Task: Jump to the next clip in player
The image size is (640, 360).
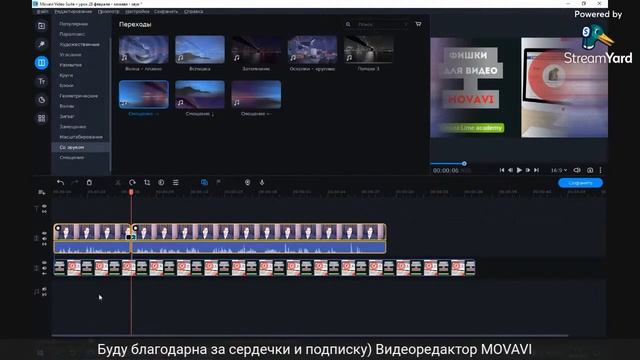Action: 536,170
